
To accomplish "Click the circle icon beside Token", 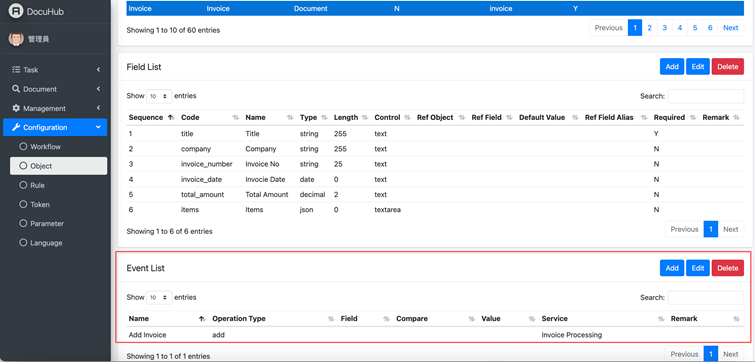I will coord(23,204).
